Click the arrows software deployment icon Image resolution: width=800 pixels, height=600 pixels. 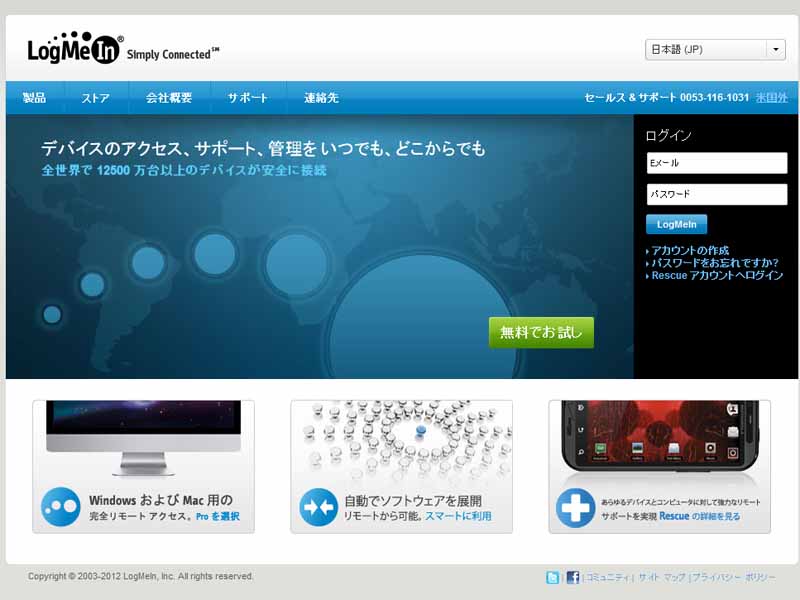click(319, 507)
